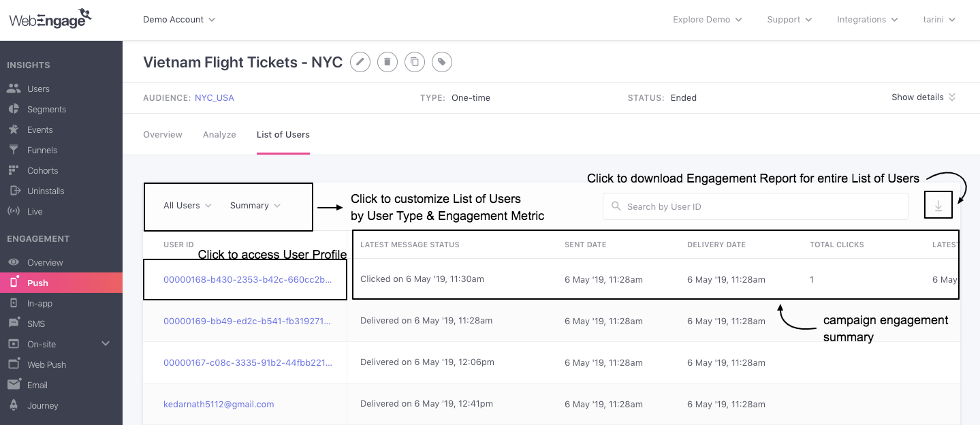Open the NYC_USA audience link

pos(215,98)
